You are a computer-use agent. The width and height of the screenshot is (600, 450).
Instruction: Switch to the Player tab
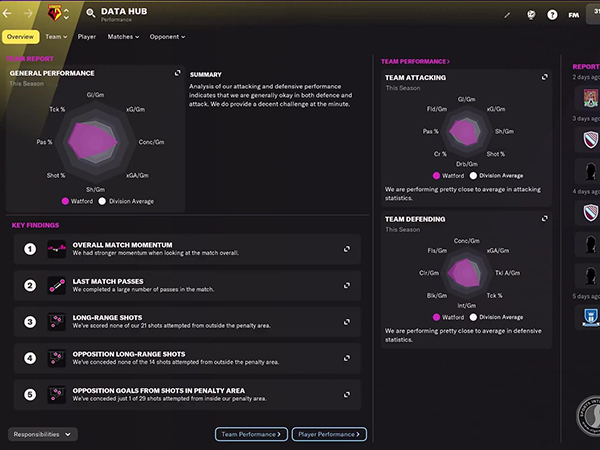pyautogui.click(x=86, y=37)
